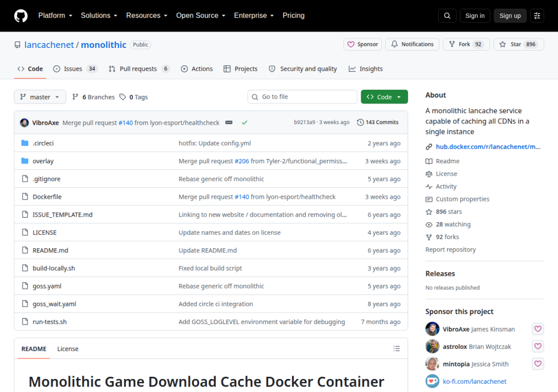Screen dimensions: 558x392
Task: Click the astrolox avatar
Action: [x=432, y=346]
